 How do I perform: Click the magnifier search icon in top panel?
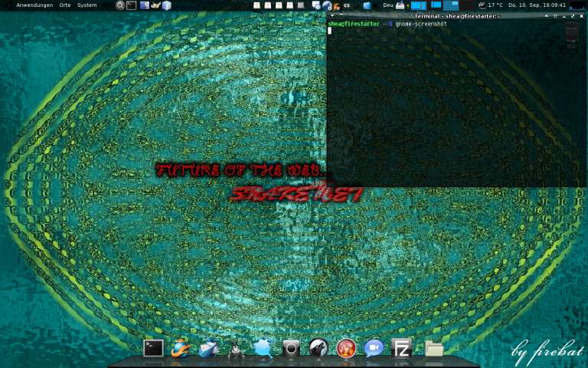click(x=120, y=5)
